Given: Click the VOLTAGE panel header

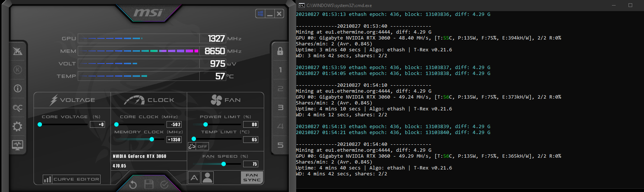Looking at the screenshot, I should pos(73,100).
